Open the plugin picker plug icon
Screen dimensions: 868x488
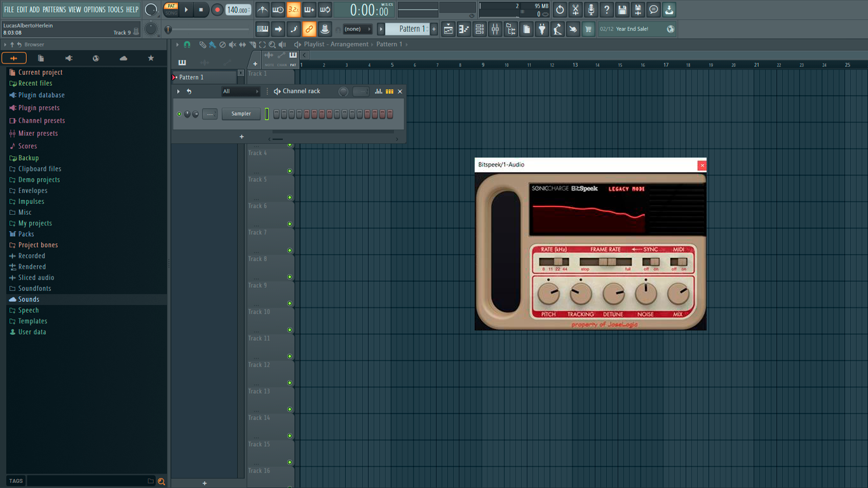[x=542, y=29]
